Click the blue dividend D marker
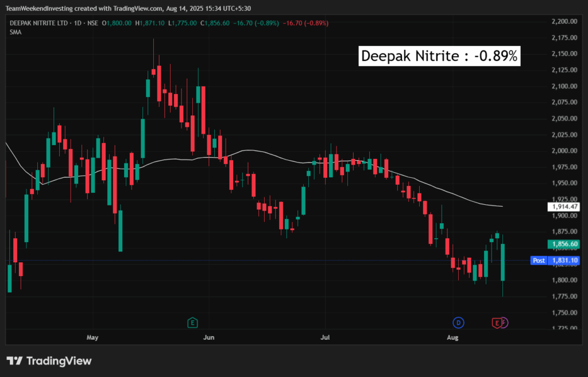Screen dimensions: 588x377 tap(458, 322)
